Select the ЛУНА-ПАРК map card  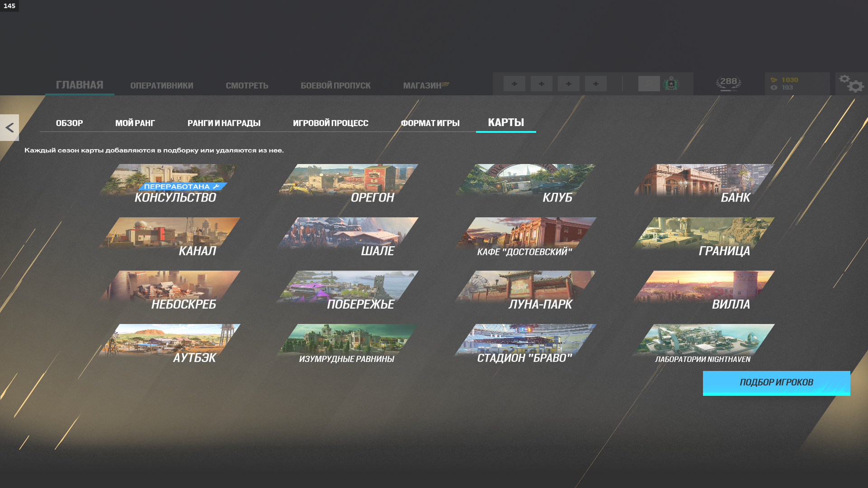tap(525, 291)
